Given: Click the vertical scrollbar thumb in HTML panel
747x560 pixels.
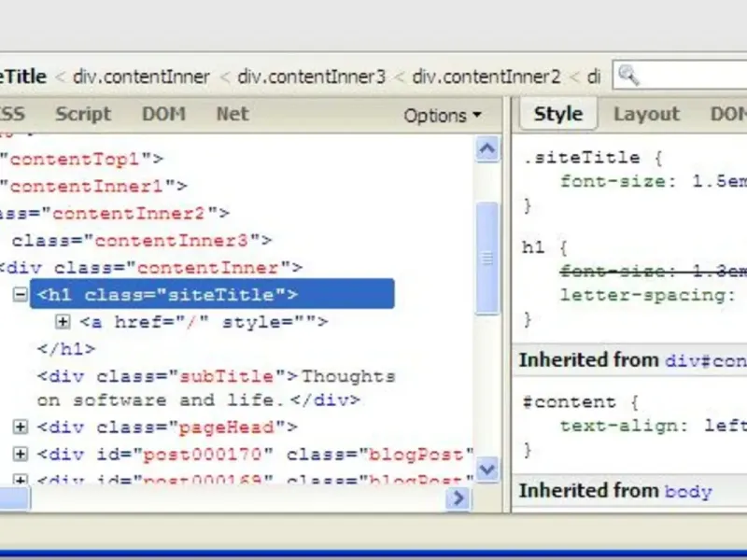Looking at the screenshot, I should (x=486, y=259).
